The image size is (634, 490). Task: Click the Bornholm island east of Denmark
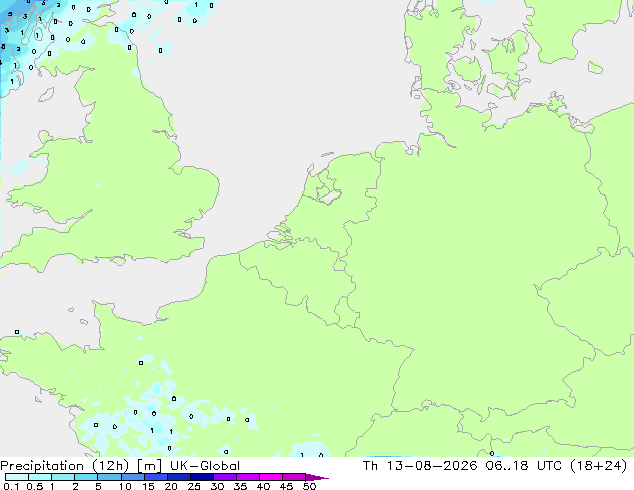pos(595,68)
